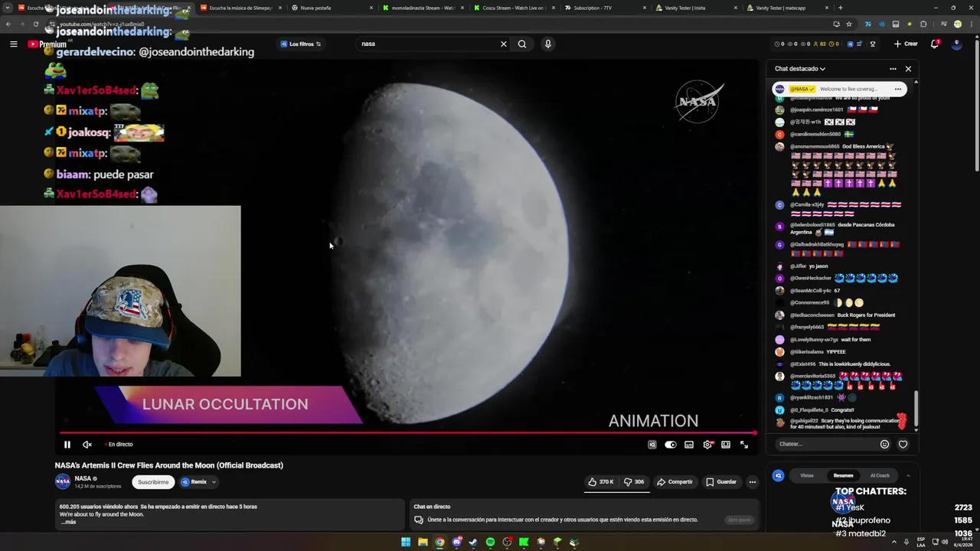This screenshot has width=980, height=551.
Task: Open the subtitles/captions control on the player
Action: click(689, 445)
